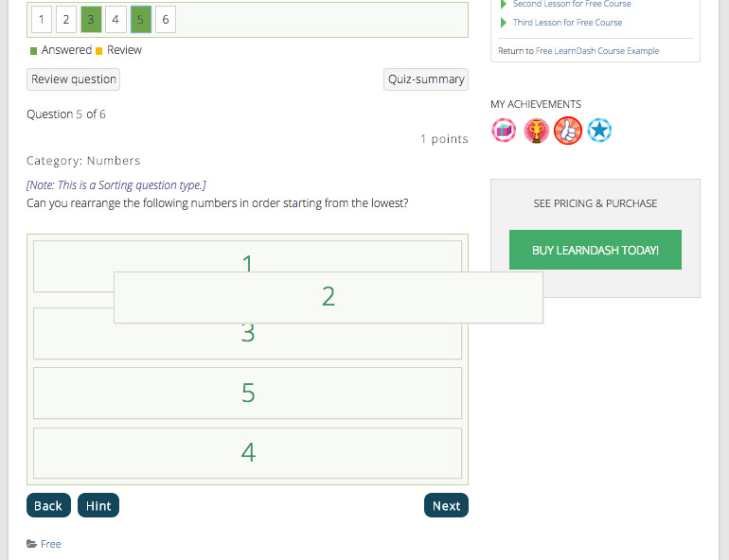Click the gift box achievement badge
The width and height of the screenshot is (729, 560).
[505, 131]
